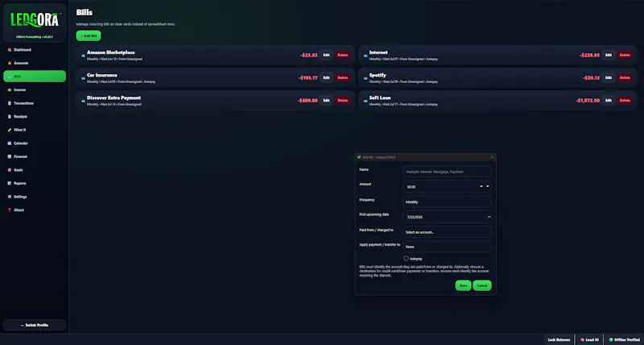This screenshot has height=345, width=644.
Task: Click the Discover Extra Payment card icon
Action: [x=83, y=100]
